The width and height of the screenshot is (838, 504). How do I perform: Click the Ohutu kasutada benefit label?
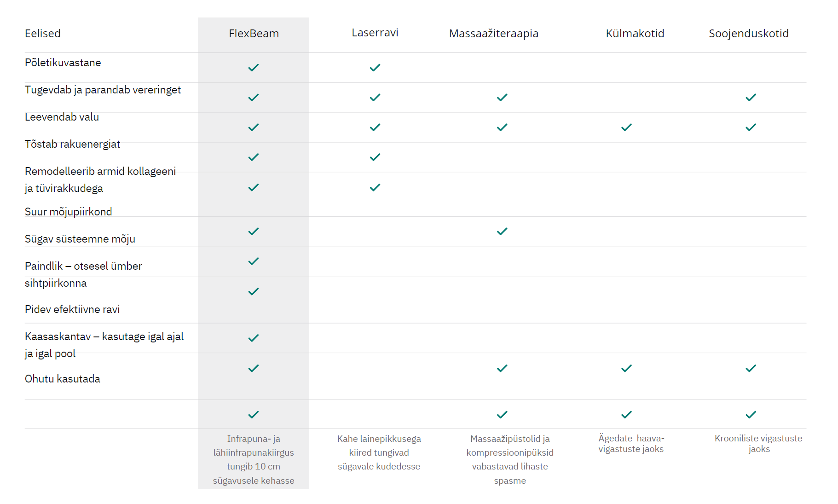pyautogui.click(x=63, y=379)
